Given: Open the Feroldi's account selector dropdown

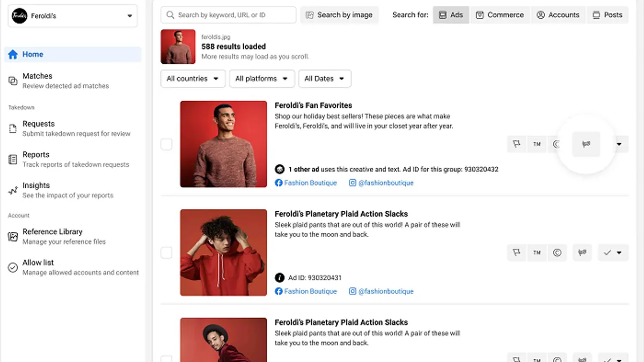Looking at the screenshot, I should (x=72, y=16).
